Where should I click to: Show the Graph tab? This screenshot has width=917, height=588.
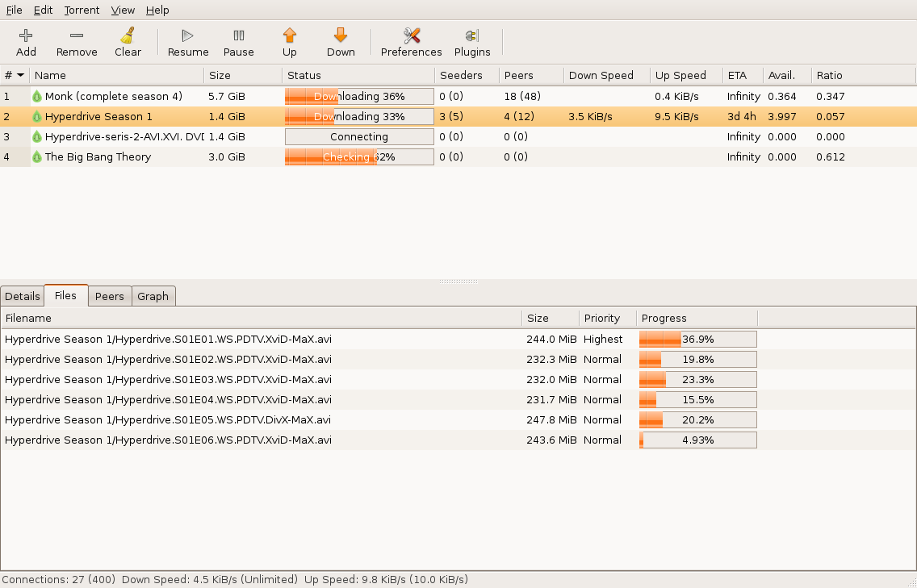click(153, 296)
